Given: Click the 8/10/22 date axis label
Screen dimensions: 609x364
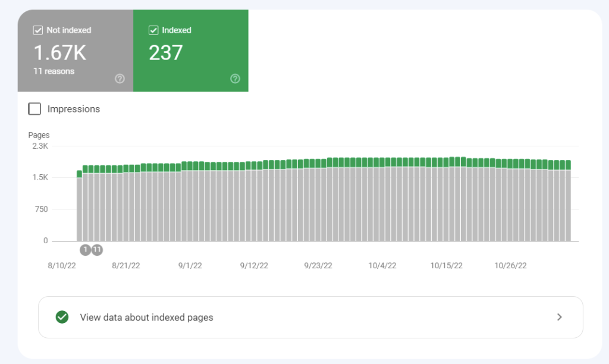Looking at the screenshot, I should coord(61,266).
